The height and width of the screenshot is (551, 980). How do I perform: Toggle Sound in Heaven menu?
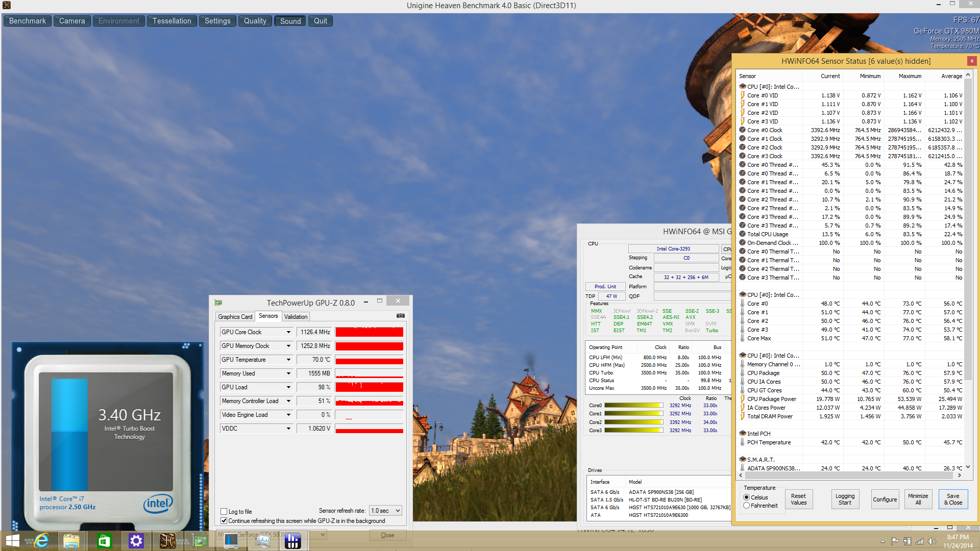(290, 21)
